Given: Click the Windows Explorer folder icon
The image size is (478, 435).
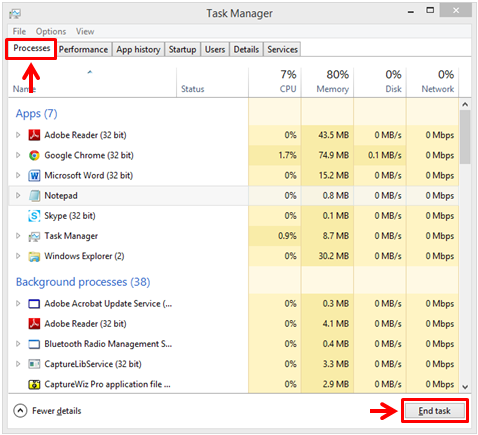Looking at the screenshot, I should point(34,256).
